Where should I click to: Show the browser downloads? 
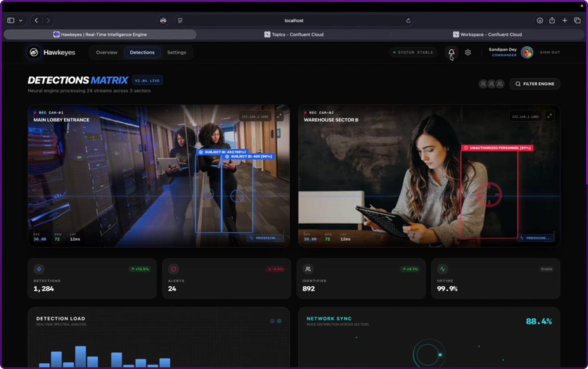[540, 20]
